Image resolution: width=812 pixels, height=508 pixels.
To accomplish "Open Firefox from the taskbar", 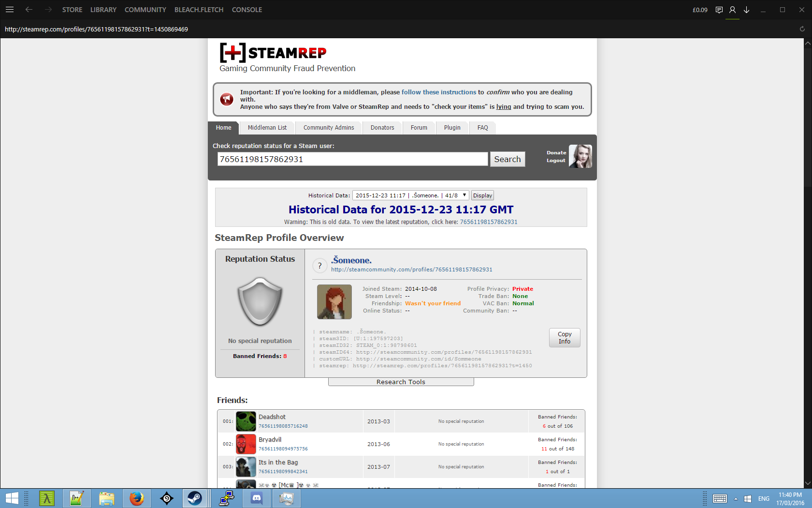I will click(137, 498).
